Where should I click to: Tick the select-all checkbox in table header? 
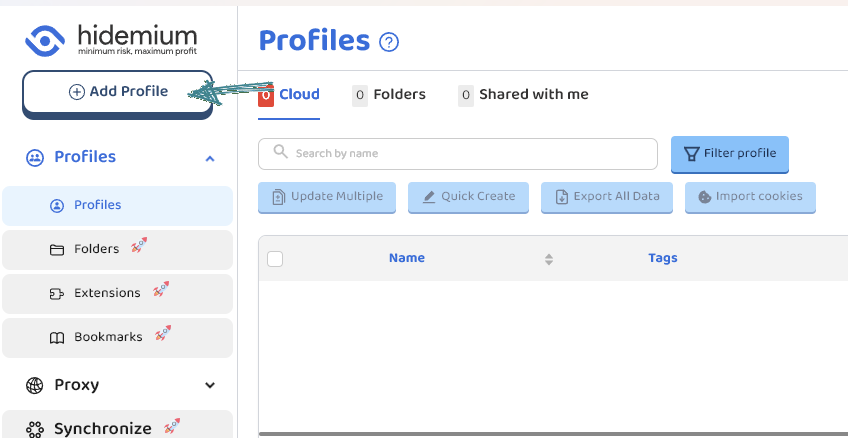pyautogui.click(x=275, y=259)
